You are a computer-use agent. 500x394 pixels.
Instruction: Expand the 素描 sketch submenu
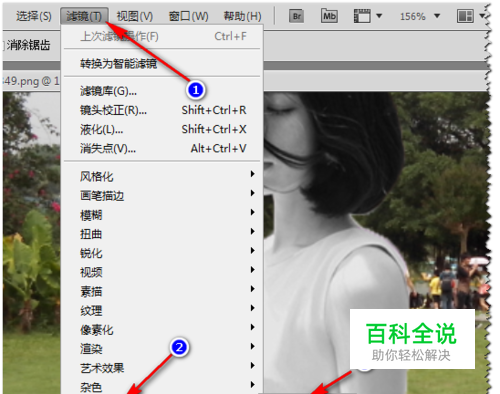click(x=162, y=292)
